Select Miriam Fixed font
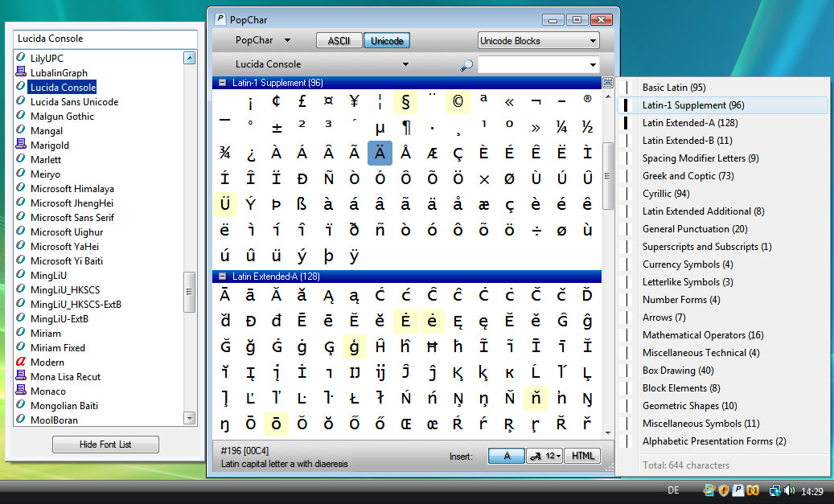 (x=57, y=348)
